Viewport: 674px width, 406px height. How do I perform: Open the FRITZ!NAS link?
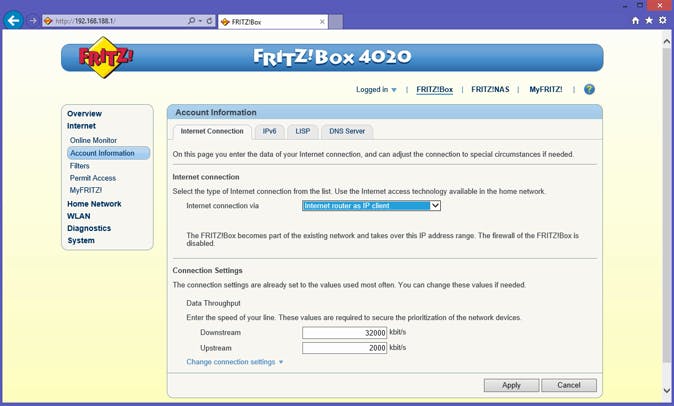point(490,89)
